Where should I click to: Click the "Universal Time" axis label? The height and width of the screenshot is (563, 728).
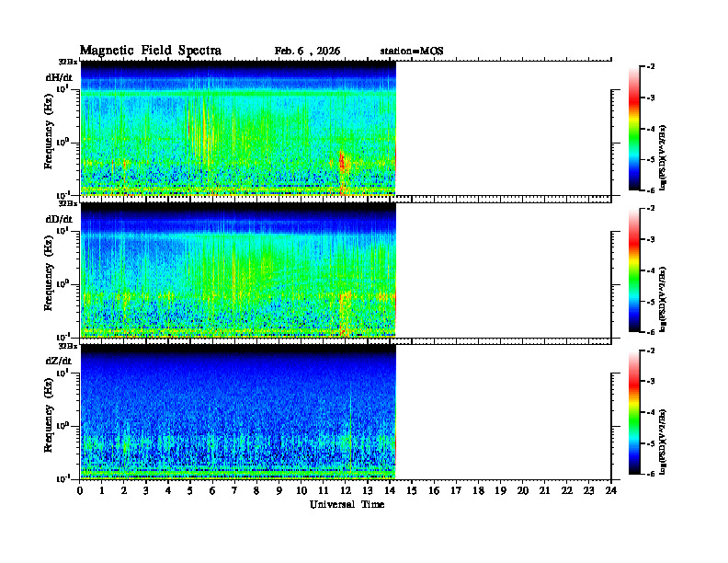(x=347, y=504)
